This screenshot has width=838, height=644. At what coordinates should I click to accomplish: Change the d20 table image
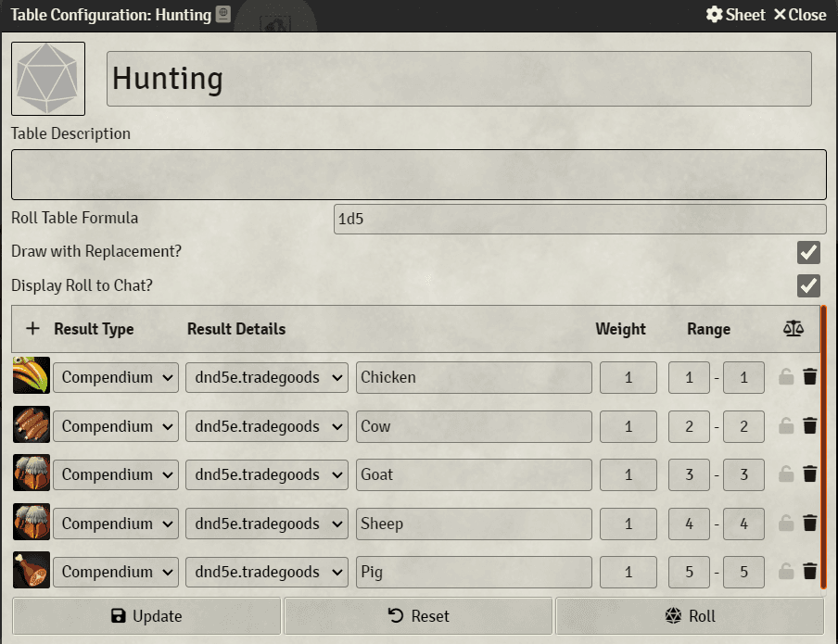[48, 79]
